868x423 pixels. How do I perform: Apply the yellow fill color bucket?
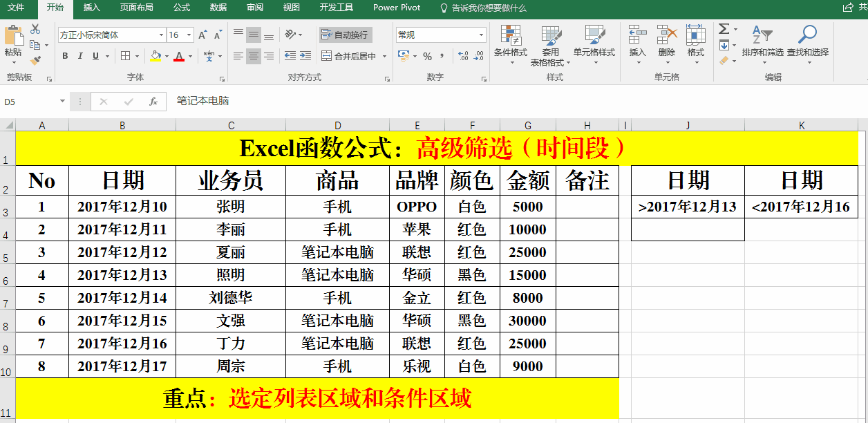click(155, 56)
